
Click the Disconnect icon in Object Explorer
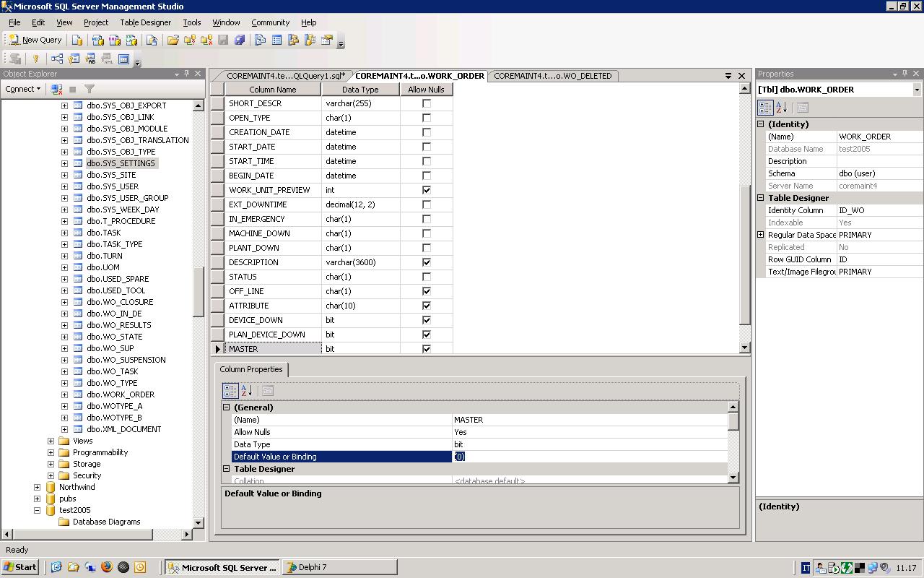point(56,89)
